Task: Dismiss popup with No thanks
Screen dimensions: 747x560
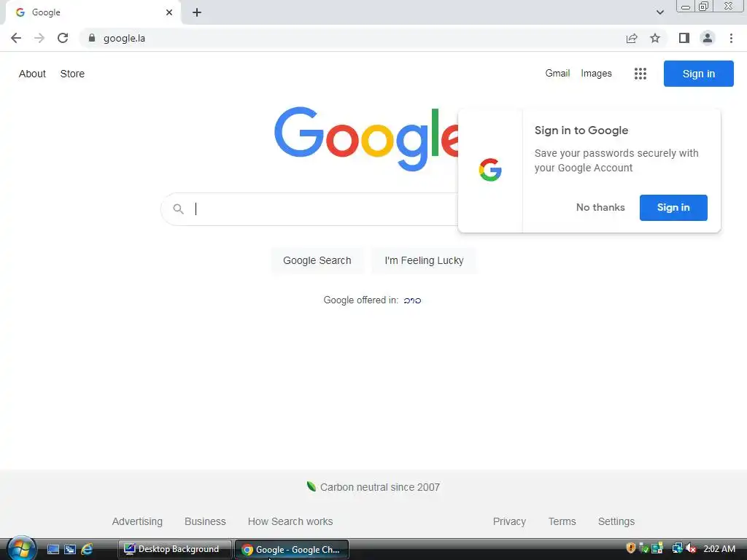Action: click(600, 208)
